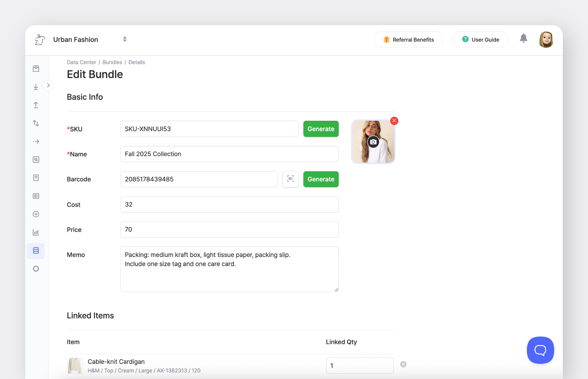Open the outbound upload section
Image resolution: width=588 pixels, height=379 pixels.
tap(36, 105)
